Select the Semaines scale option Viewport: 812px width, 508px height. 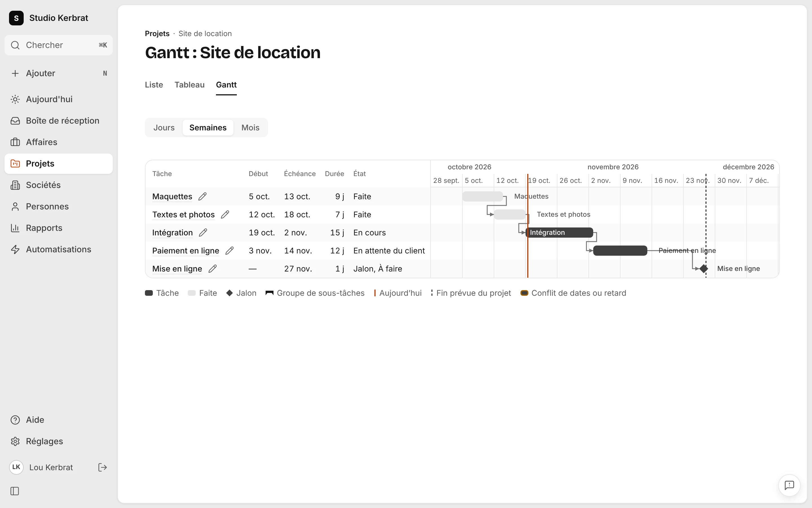click(x=208, y=128)
